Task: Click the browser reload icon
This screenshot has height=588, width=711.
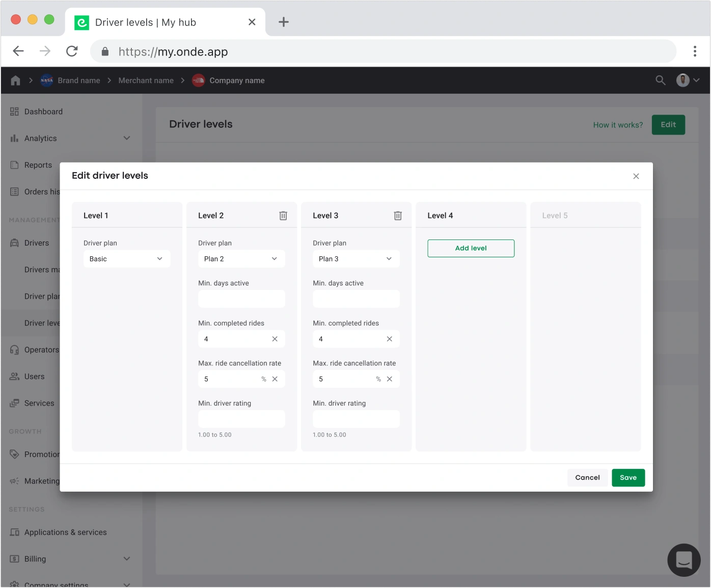Action: coord(72,51)
